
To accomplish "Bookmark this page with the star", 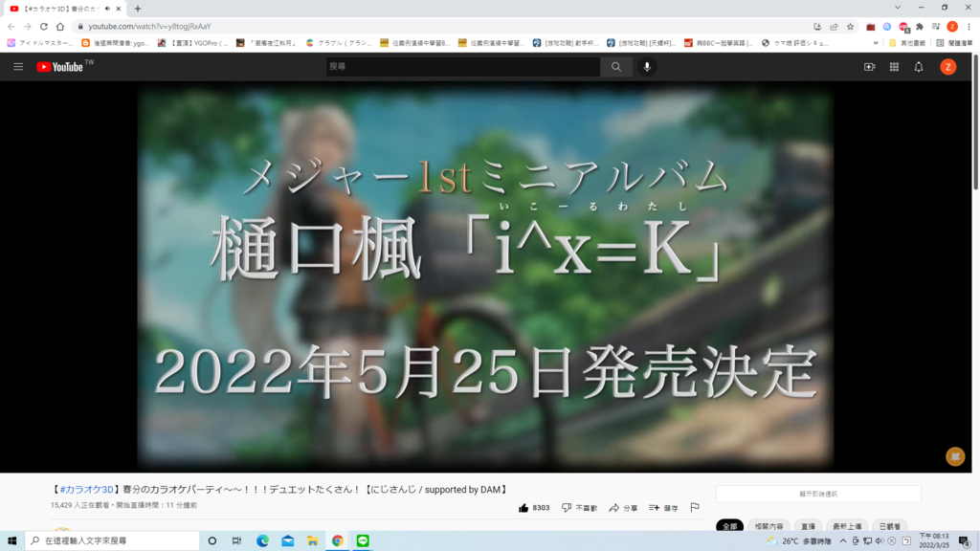I will [850, 26].
